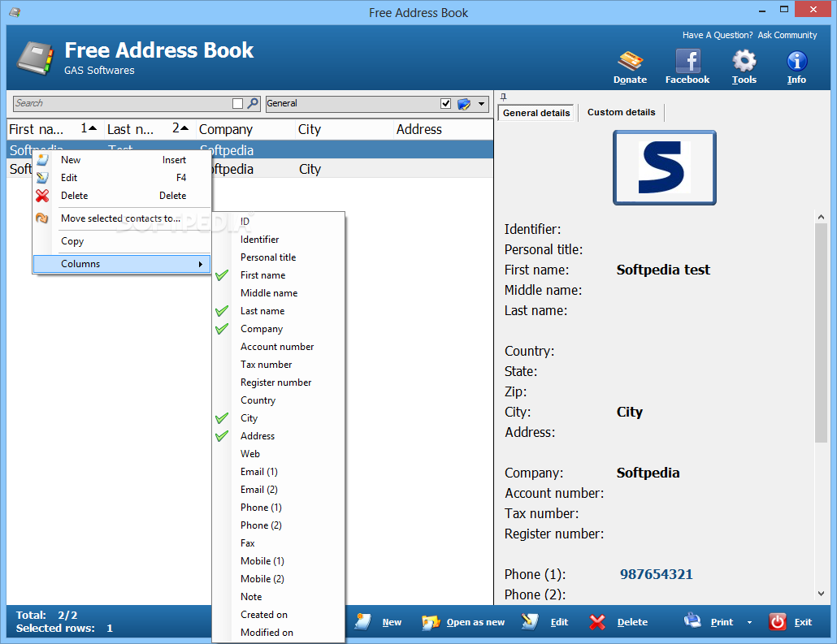Click the Edit icon in context menu

click(43, 178)
